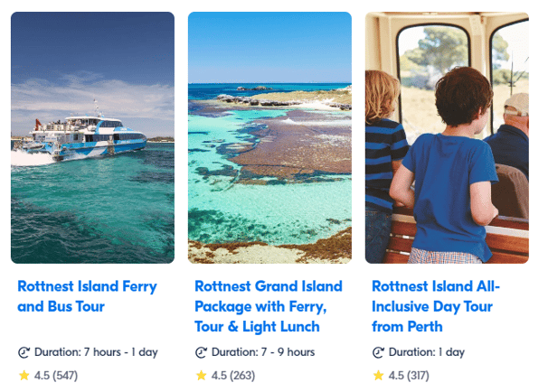Click duration clock icon for All-Inclusive Day Tour
Viewport: 548px width, 392px height.
(378, 352)
